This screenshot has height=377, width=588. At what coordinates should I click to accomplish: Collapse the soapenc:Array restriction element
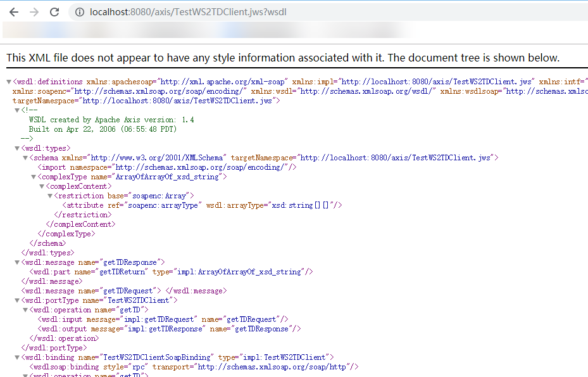pyautogui.click(x=49, y=195)
